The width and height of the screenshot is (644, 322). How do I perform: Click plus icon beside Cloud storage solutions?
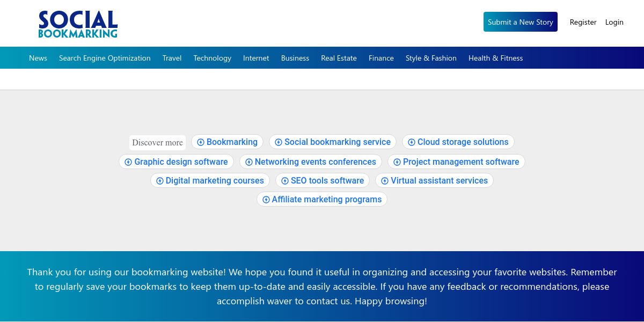coord(412,142)
